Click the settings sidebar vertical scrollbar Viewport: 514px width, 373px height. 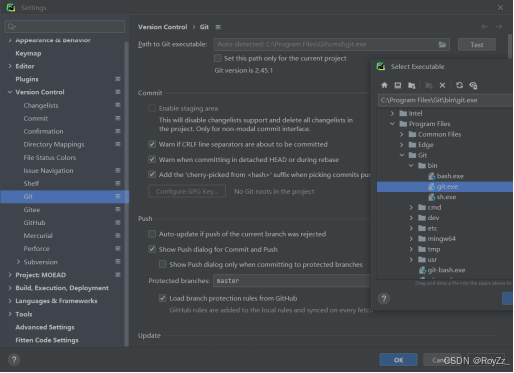[127, 193]
